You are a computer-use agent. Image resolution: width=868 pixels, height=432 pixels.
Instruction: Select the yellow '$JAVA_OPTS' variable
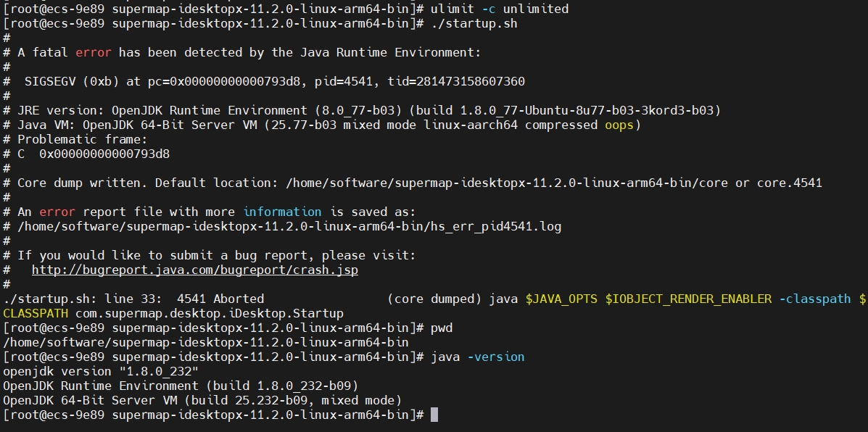pyautogui.click(x=561, y=299)
